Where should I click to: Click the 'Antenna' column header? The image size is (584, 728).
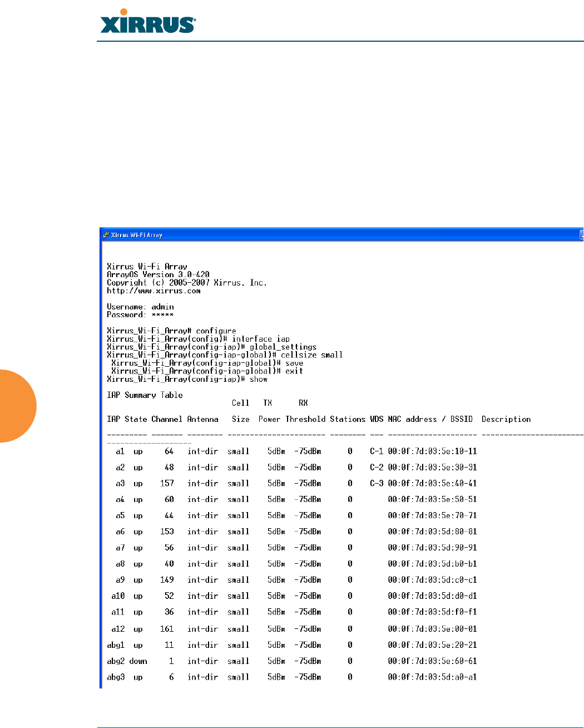tap(202, 420)
